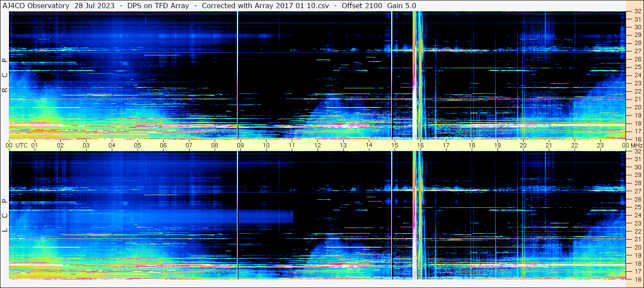Click the 05 hour tick label
Image resolution: width=644 pixels, height=288 pixels.
138,145
